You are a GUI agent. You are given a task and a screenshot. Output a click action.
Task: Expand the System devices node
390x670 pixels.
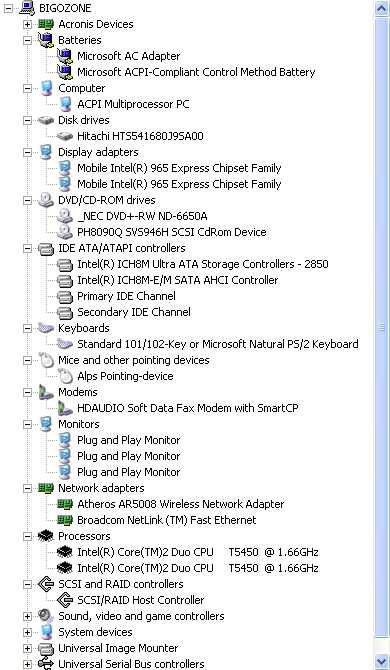click(27, 632)
